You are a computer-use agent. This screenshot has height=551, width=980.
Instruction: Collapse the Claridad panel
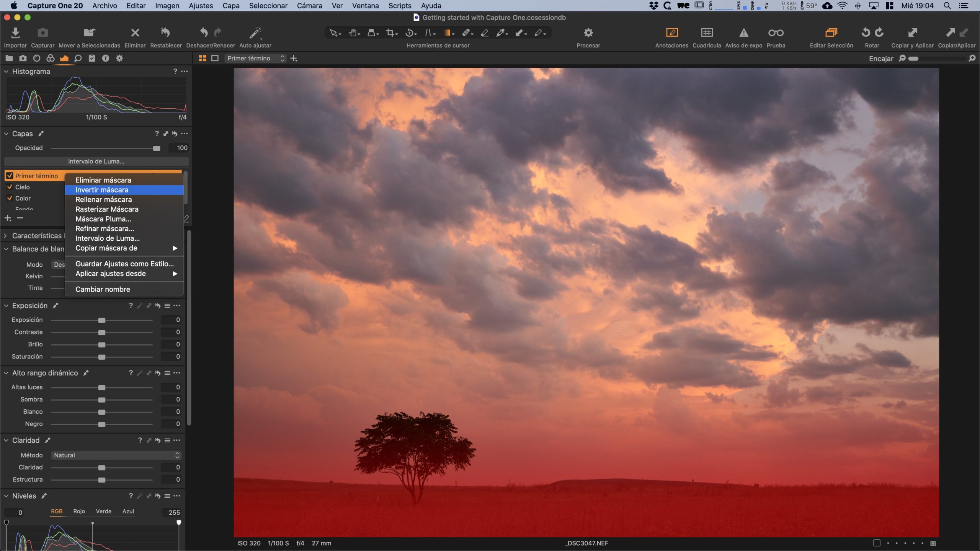6,440
